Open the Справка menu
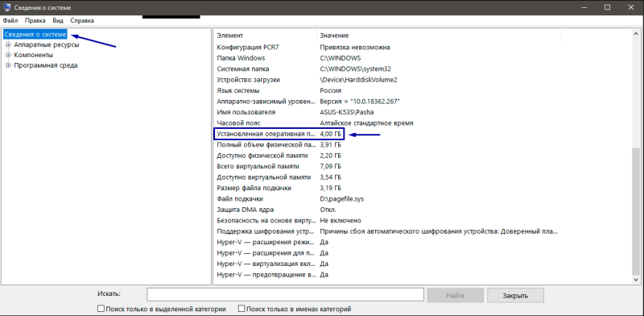Viewport: 644px width, 316px height. (x=82, y=20)
